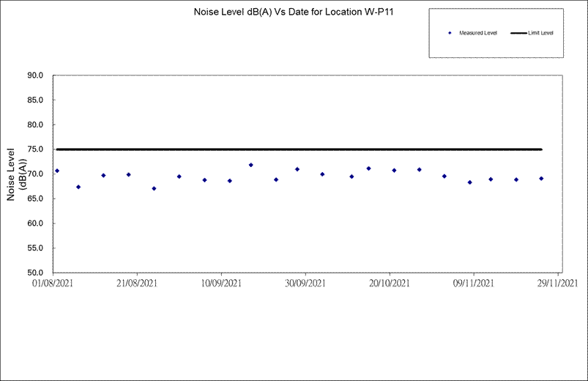Click the blue diamond Measured Level legend marker
Image resolution: width=588 pixels, height=381 pixels.
point(448,34)
